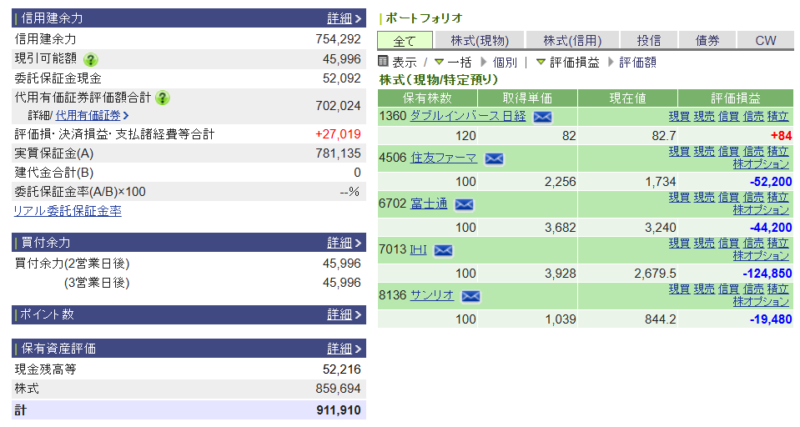The height and width of the screenshot is (427, 800).
Task: Click the -124,850 loss value for IHI
Action: click(767, 273)
